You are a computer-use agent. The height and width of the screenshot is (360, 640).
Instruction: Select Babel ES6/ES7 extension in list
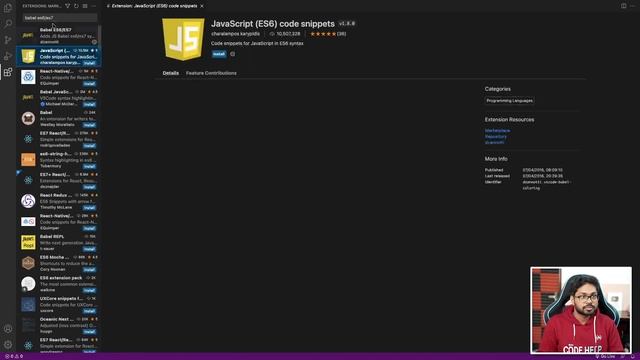coord(58,36)
